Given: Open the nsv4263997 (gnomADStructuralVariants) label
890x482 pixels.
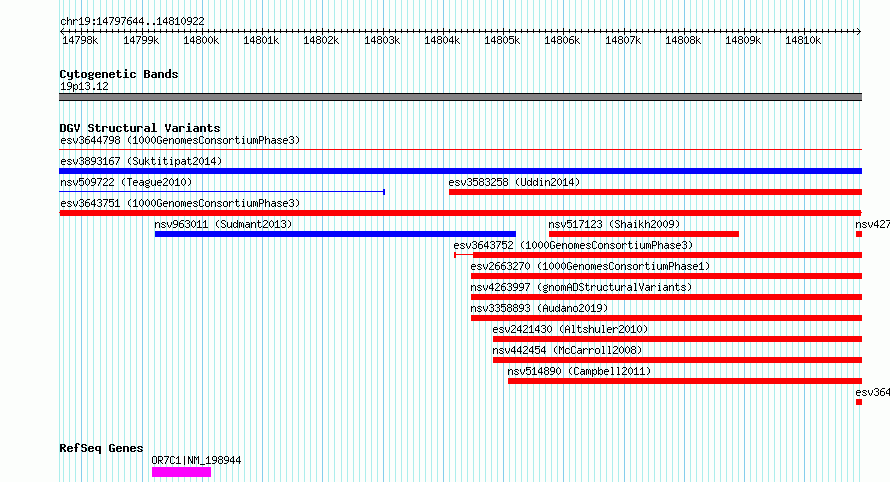Looking at the screenshot, I should [581, 287].
